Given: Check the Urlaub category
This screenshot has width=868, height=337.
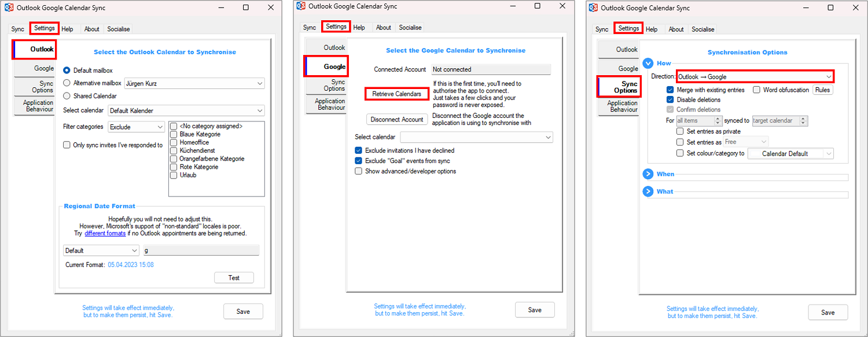Looking at the screenshot, I should coord(174,175).
